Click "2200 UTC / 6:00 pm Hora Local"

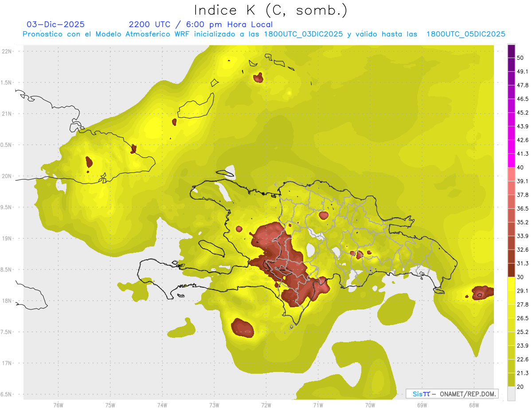coord(201,24)
